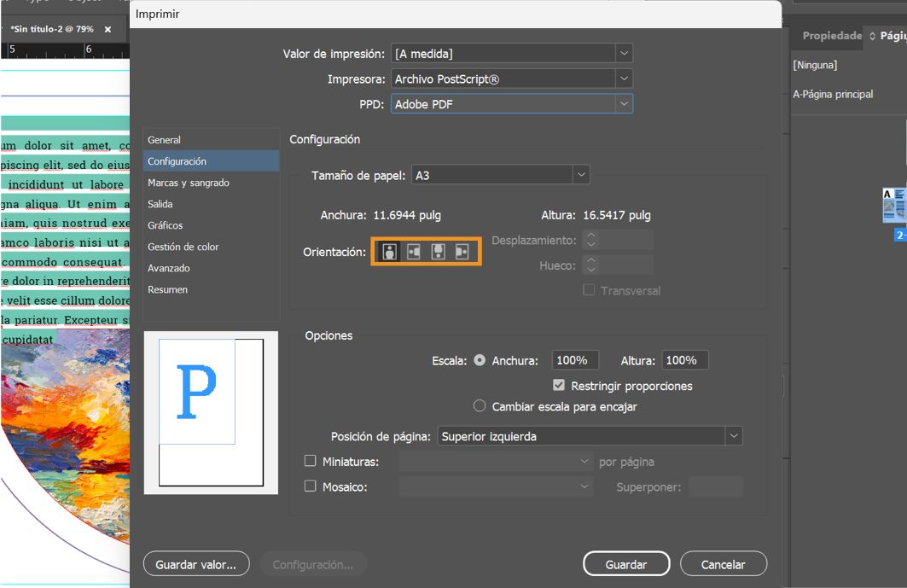Click the Altura 16.5417 pulg value
This screenshot has width=907, height=588.
[x=617, y=215]
